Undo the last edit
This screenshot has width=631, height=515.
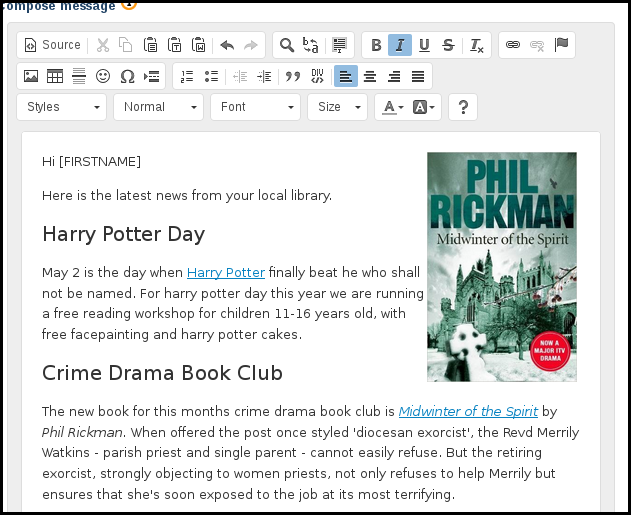[x=227, y=45]
